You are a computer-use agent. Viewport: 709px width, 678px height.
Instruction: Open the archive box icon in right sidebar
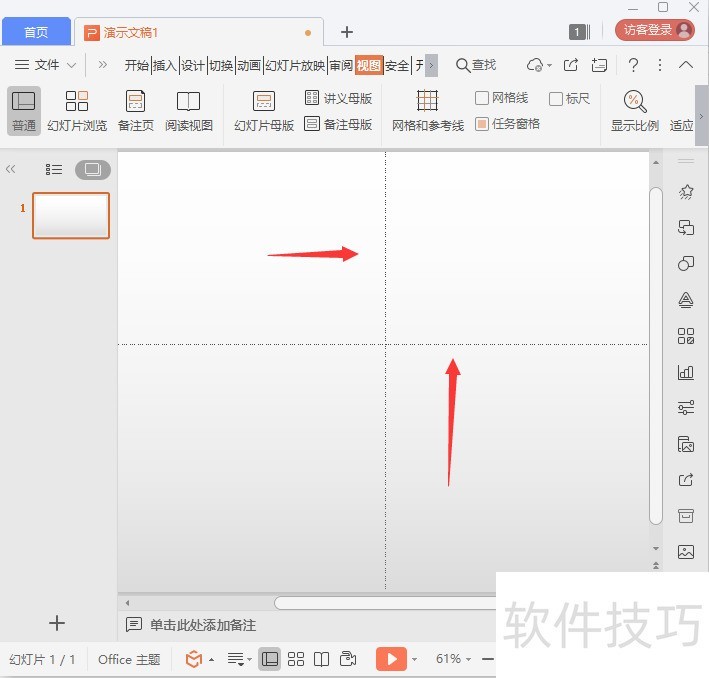pyautogui.click(x=685, y=516)
